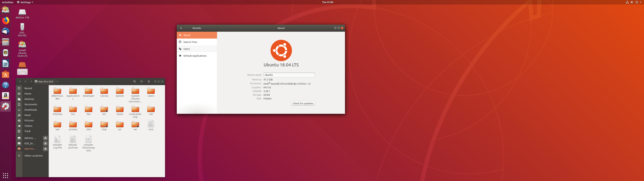644x181 pixels.
Task: Open Pictures in the Files sidebar
Action: click(33, 120)
